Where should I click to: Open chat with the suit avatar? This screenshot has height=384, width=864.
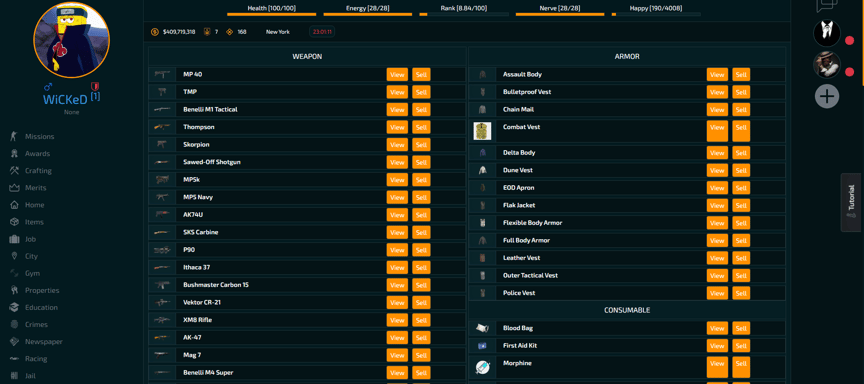pyautogui.click(x=827, y=34)
